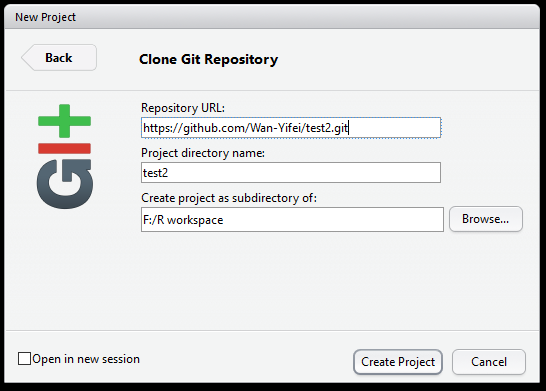This screenshot has height=391, width=546.
Task: Click inside the Project directory name field
Action: (291, 172)
